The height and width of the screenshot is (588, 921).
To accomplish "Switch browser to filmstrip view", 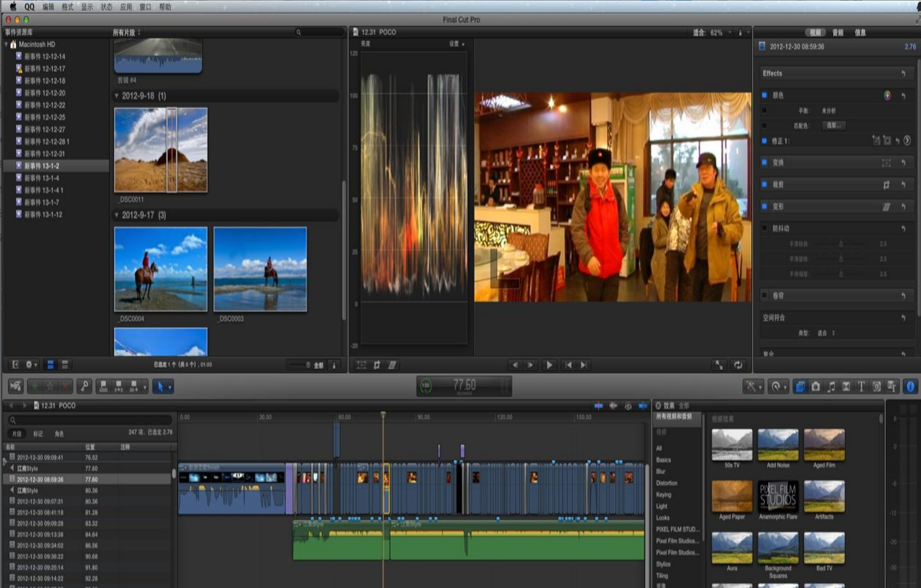I will (x=51, y=364).
